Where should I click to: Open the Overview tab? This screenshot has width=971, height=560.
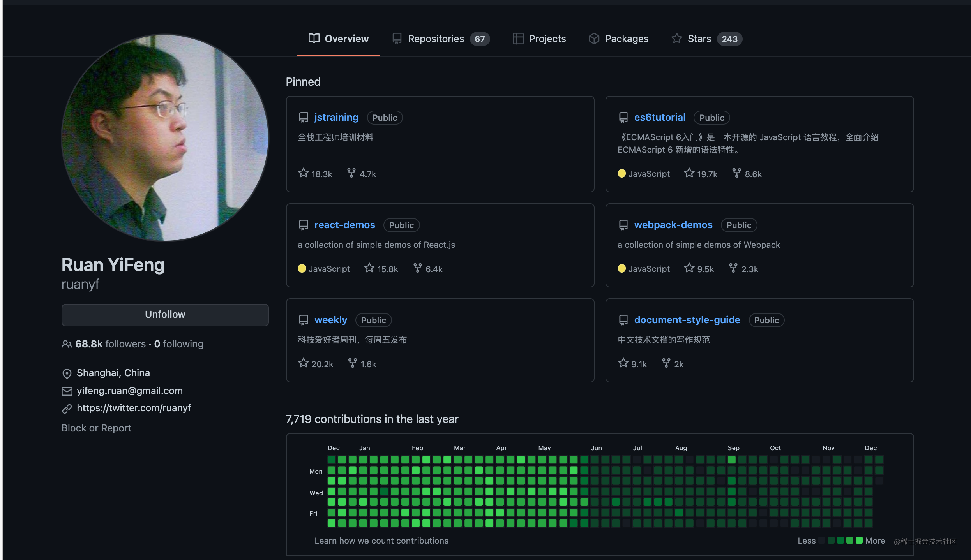(x=338, y=39)
